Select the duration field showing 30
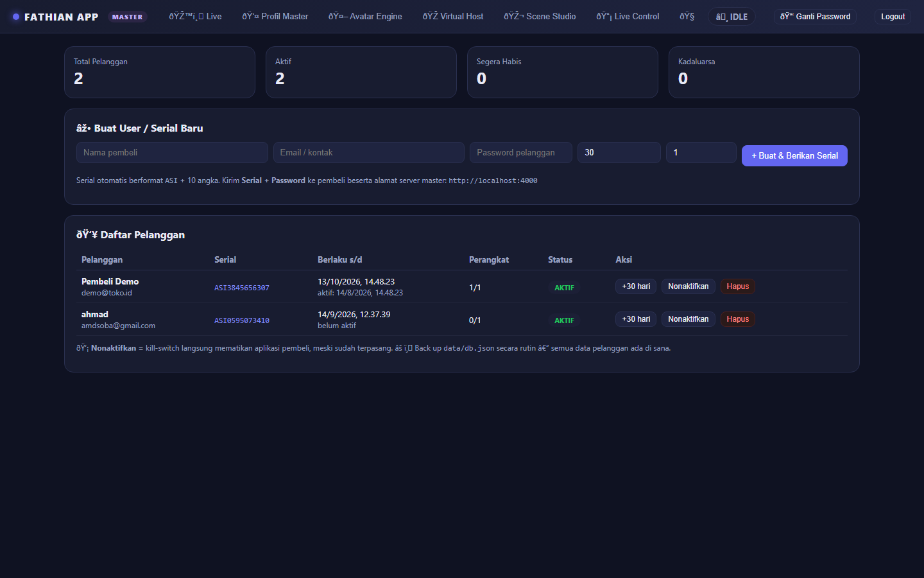 pos(619,153)
